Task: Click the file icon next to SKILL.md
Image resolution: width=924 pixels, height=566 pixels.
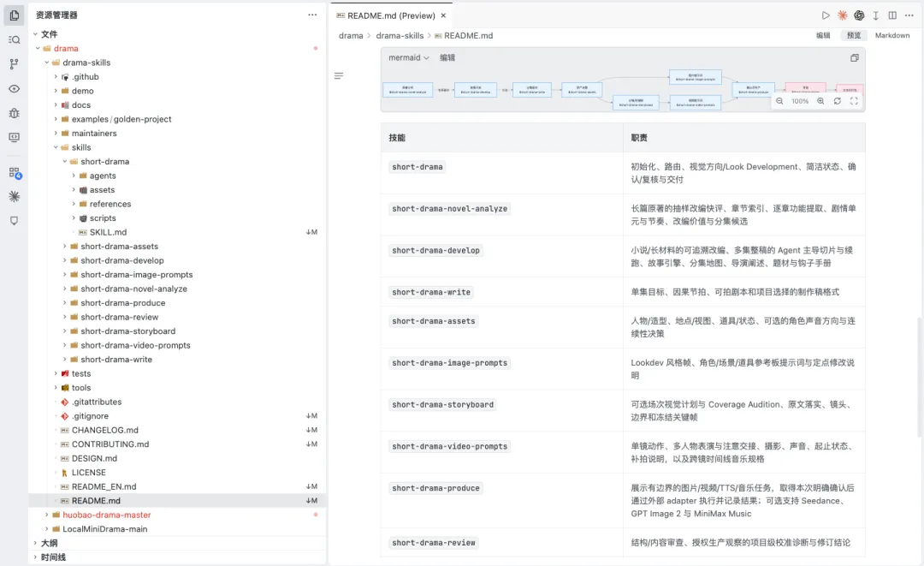Action: tap(82, 232)
